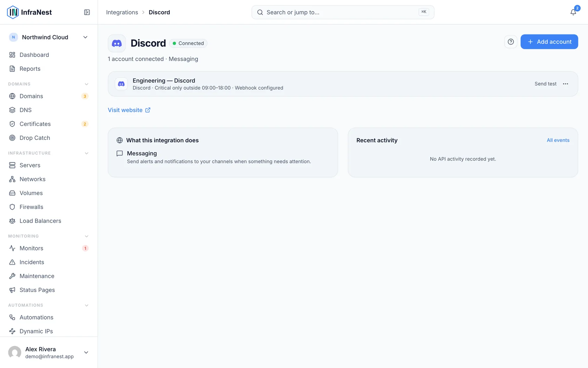The width and height of the screenshot is (588, 368).
Task: Click the Networks icon in sidebar
Action: [x=12, y=179]
